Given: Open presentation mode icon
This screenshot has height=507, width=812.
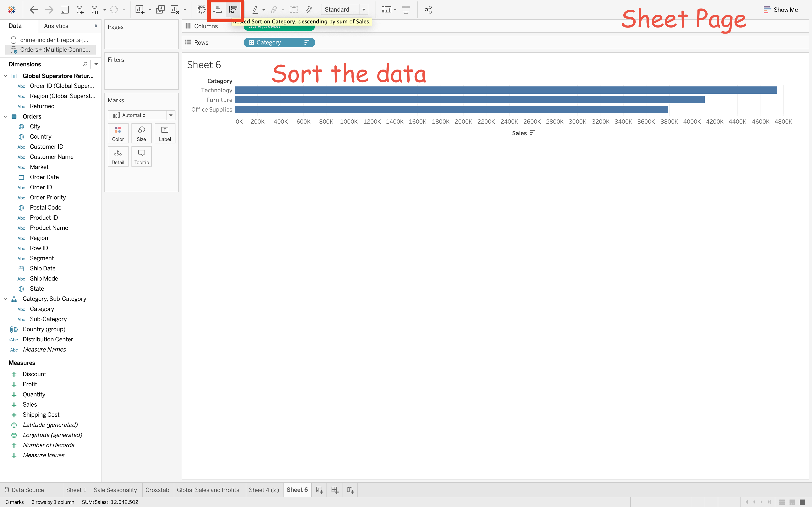Looking at the screenshot, I should [406, 10].
